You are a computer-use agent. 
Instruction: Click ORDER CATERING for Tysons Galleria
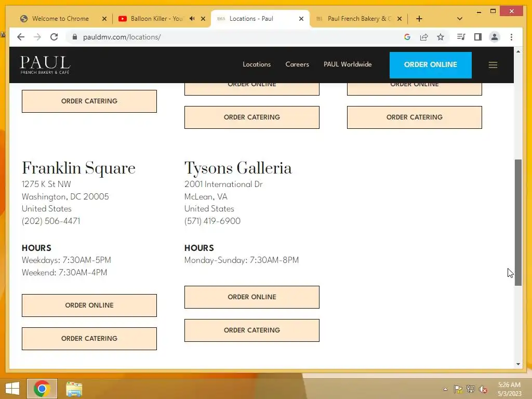(252, 330)
